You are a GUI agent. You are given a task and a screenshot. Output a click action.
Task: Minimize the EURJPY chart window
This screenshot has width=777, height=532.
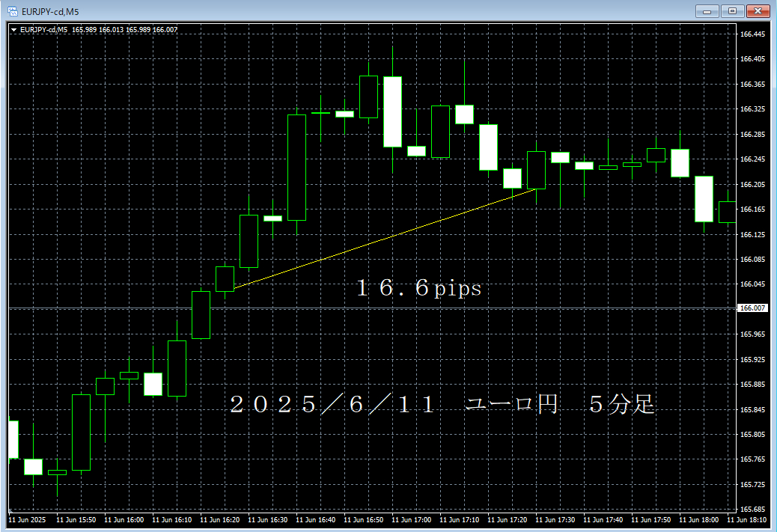tap(707, 10)
